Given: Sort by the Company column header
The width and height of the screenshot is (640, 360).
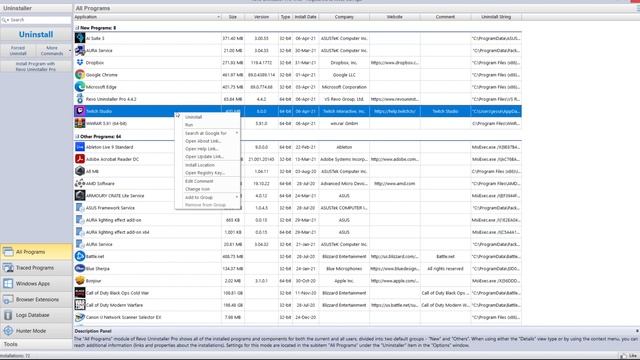Looking at the screenshot, I should (344, 17).
